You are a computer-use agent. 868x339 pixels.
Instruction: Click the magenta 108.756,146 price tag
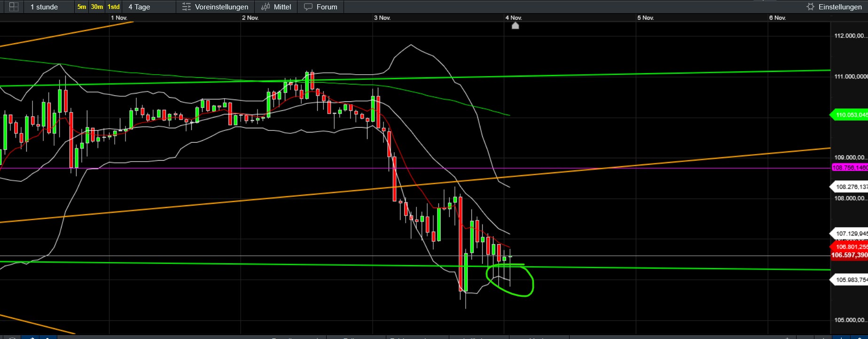[849, 168]
